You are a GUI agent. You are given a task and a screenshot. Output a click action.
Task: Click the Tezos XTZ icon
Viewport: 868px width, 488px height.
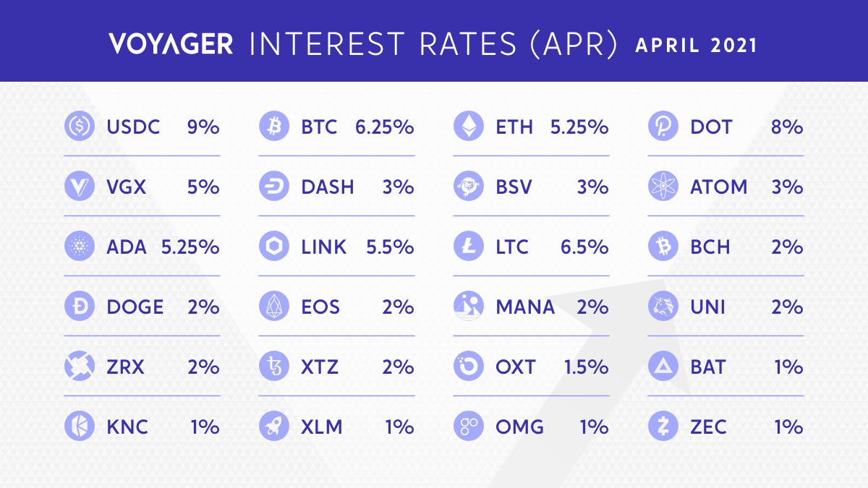272,367
